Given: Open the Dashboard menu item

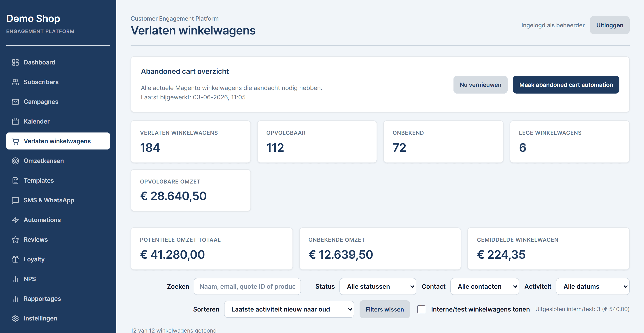Looking at the screenshot, I should pyautogui.click(x=58, y=62).
